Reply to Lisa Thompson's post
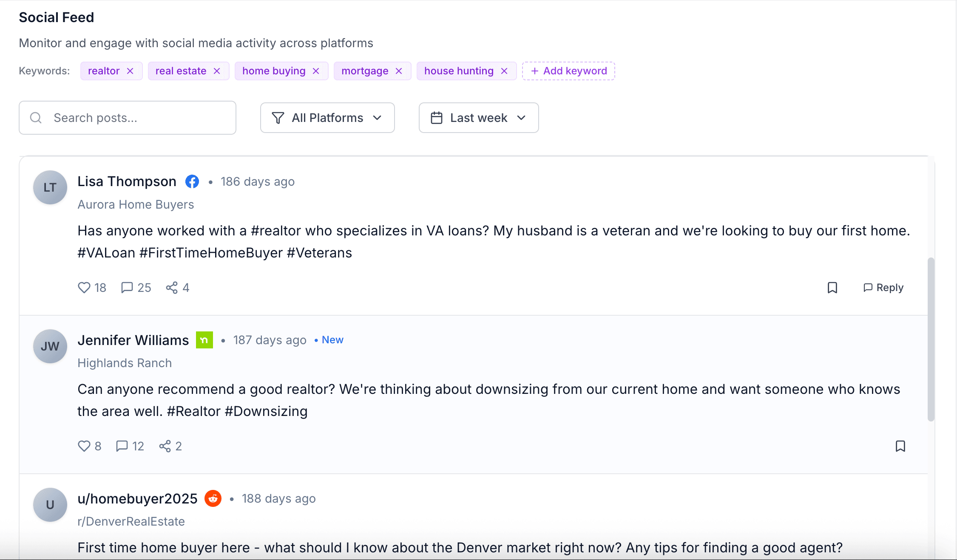This screenshot has width=957, height=560. tap(883, 288)
